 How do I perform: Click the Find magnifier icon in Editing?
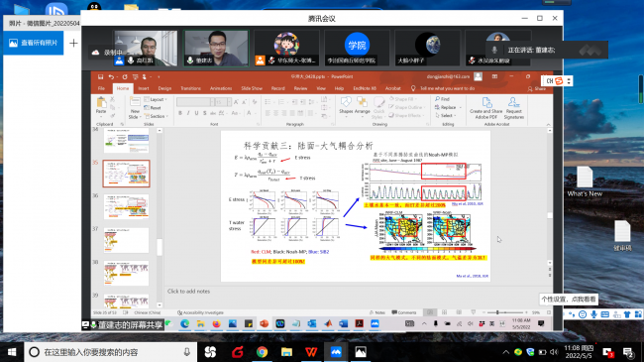coord(437,99)
